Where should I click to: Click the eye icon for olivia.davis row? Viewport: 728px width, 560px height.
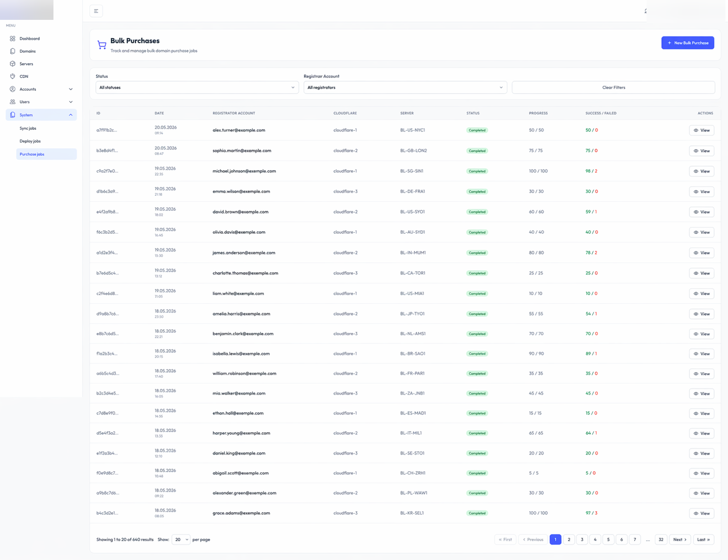(x=696, y=232)
